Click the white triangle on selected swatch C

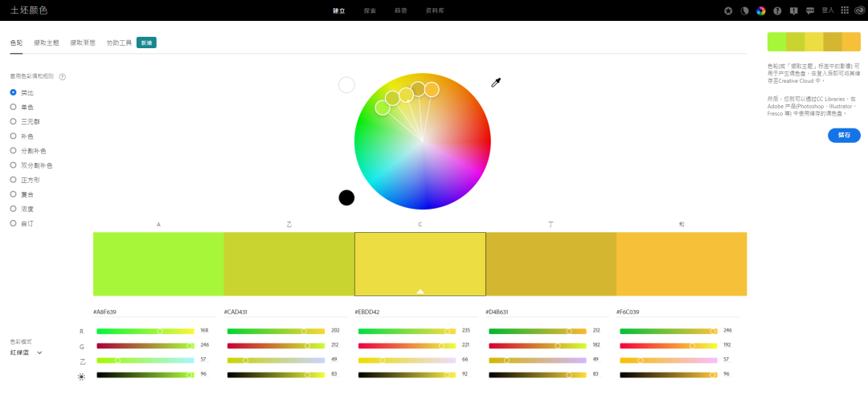pos(420,291)
